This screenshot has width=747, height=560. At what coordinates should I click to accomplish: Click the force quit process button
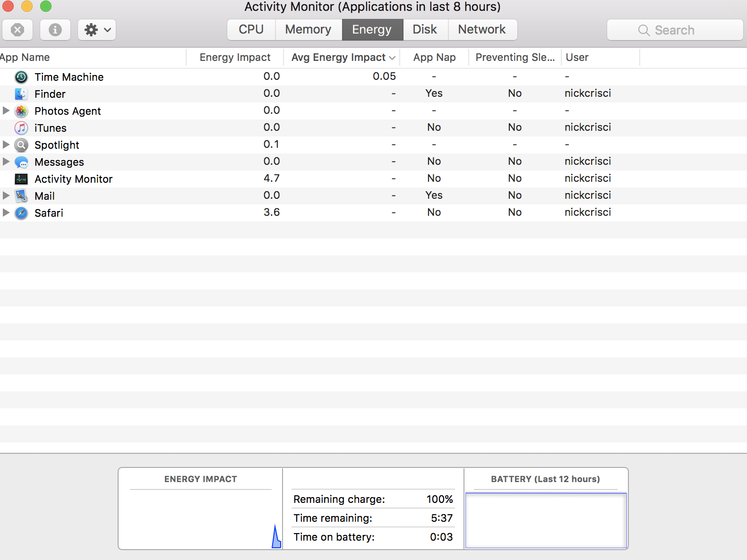pyautogui.click(x=17, y=30)
